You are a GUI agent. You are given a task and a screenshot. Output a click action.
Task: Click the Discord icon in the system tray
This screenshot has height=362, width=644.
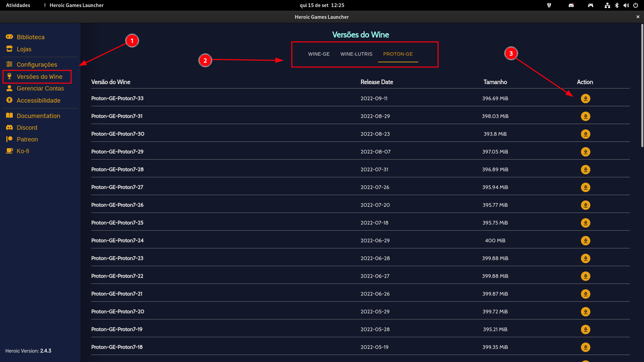pos(571,5)
